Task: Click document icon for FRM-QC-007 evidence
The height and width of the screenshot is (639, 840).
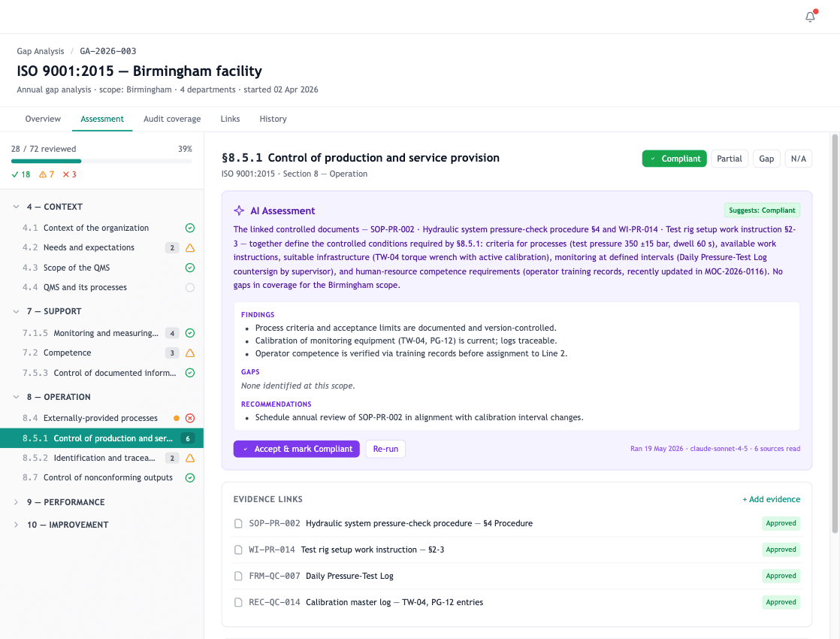Action: coord(238,576)
